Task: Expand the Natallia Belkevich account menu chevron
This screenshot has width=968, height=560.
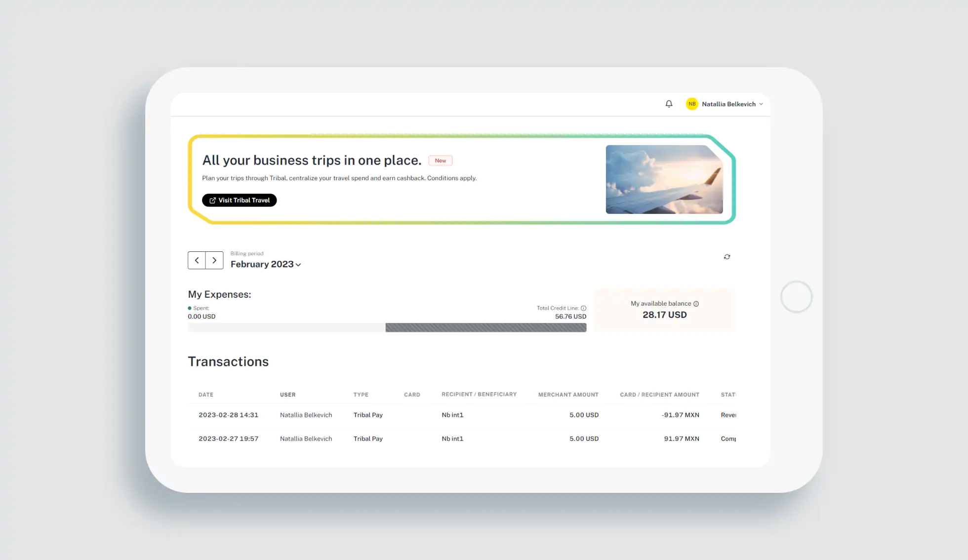Action: [761, 104]
